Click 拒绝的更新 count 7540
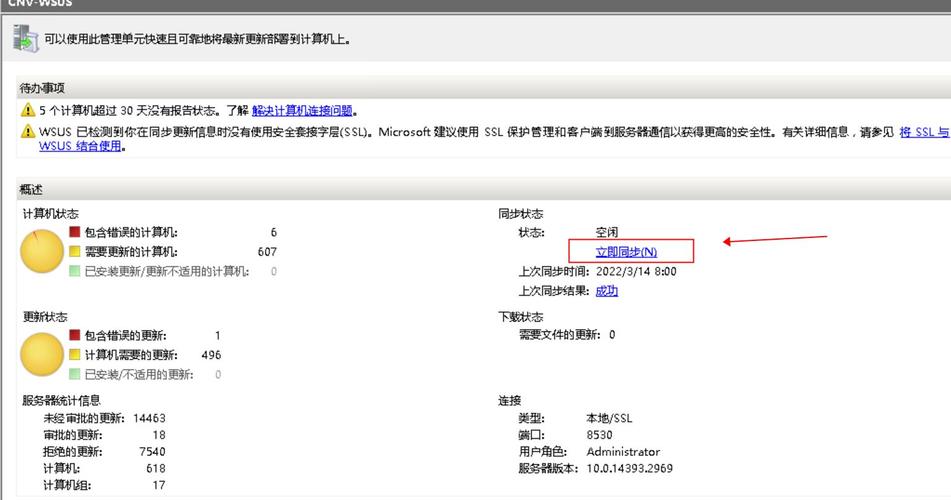 pos(152,451)
